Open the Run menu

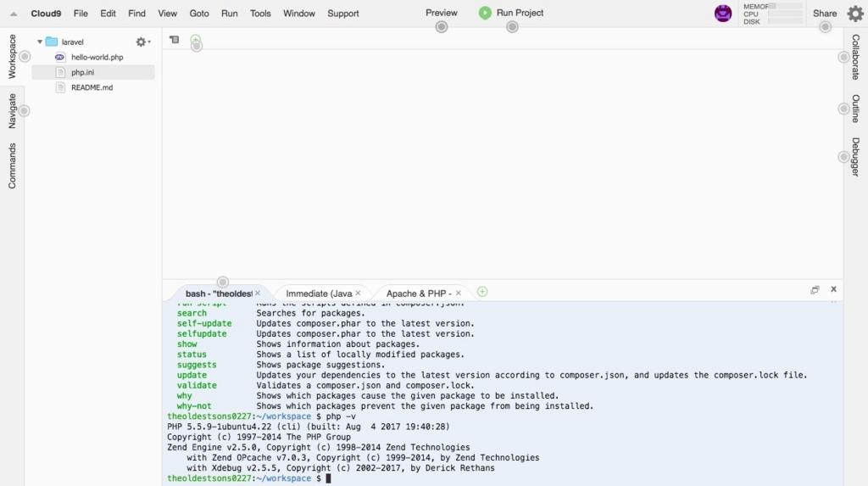pos(229,14)
